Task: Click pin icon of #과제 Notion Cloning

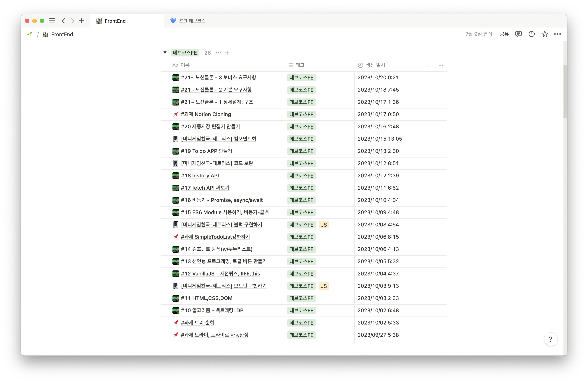Action: click(x=176, y=114)
